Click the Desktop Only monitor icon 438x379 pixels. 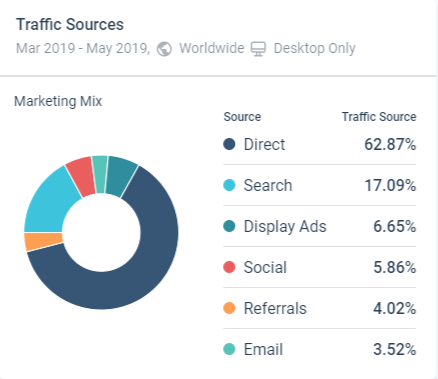point(258,49)
